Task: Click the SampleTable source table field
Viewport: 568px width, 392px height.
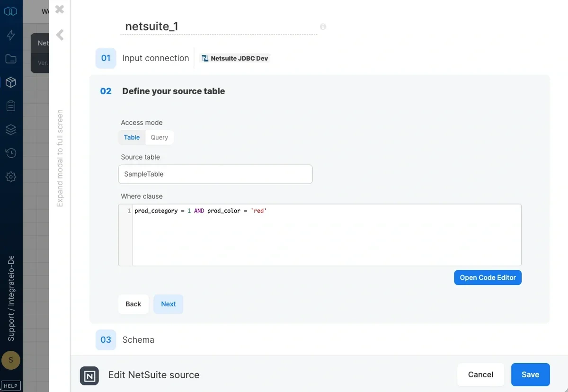Action: click(215, 174)
